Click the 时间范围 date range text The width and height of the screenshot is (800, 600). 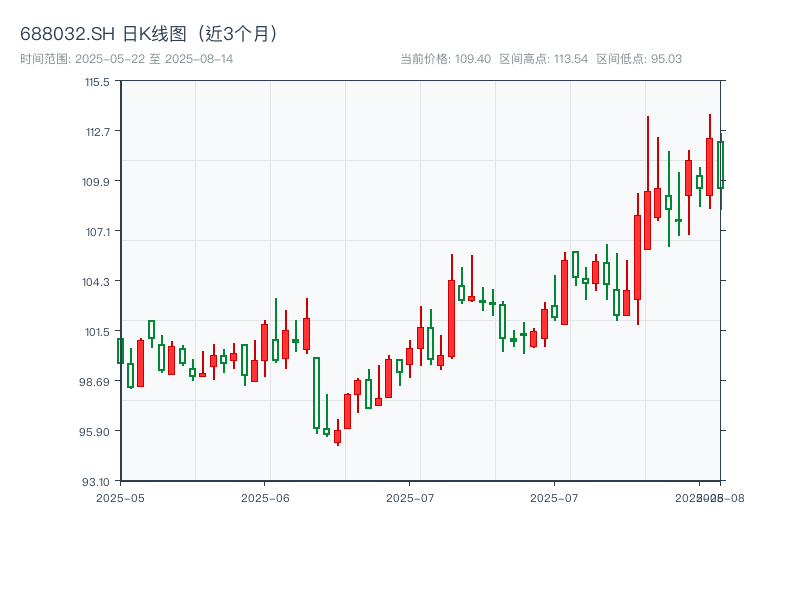[126, 59]
